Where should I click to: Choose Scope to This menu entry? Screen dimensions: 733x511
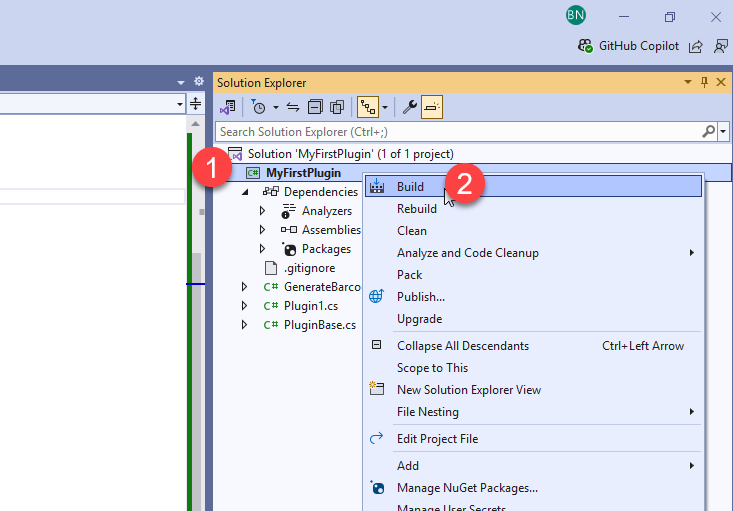(x=533, y=367)
